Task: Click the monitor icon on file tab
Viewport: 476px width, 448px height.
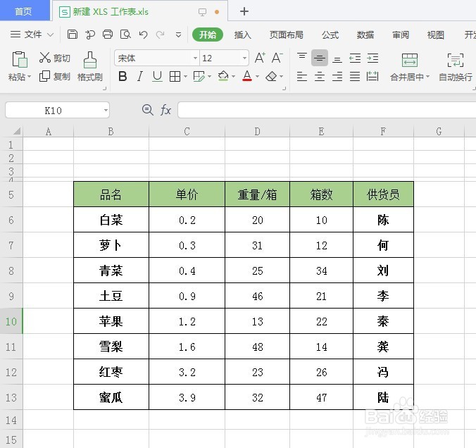Action: 202,12
